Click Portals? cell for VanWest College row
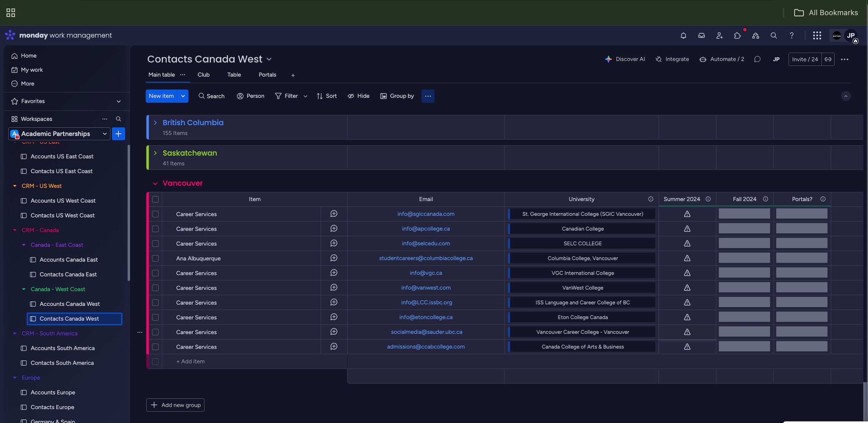This screenshot has height=423, width=868. pyautogui.click(x=802, y=288)
